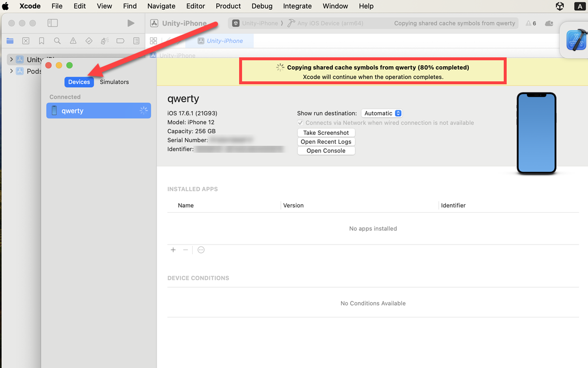Click the Take Screenshot button
Screen dimensions: 588x368
(326, 133)
